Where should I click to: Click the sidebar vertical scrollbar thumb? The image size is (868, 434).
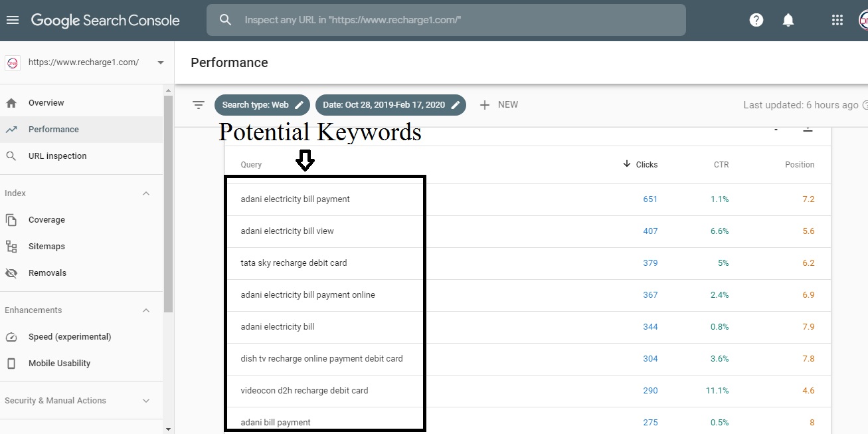[168, 204]
